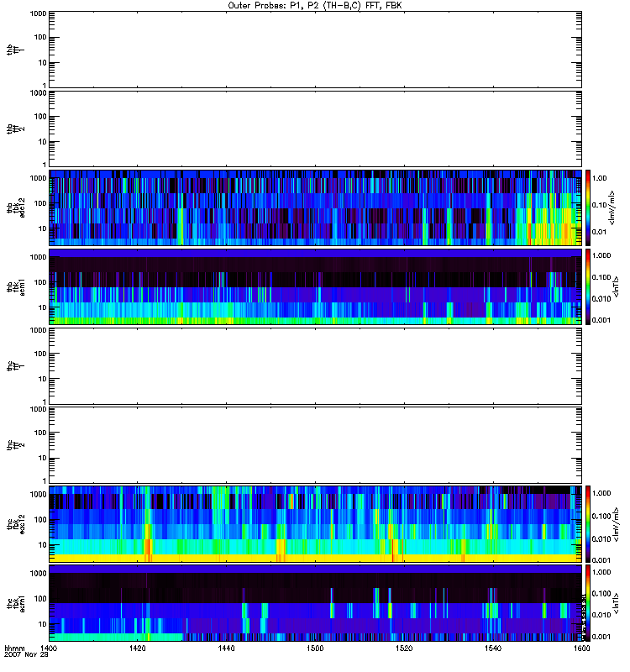
Task: Click the thb fbk edc12 spectrogram panel
Action: click(315, 207)
